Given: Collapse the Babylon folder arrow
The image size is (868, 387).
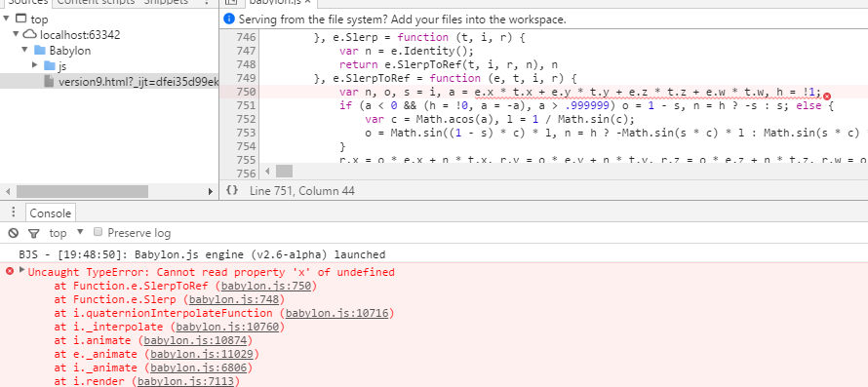Looking at the screenshot, I should coord(25,50).
